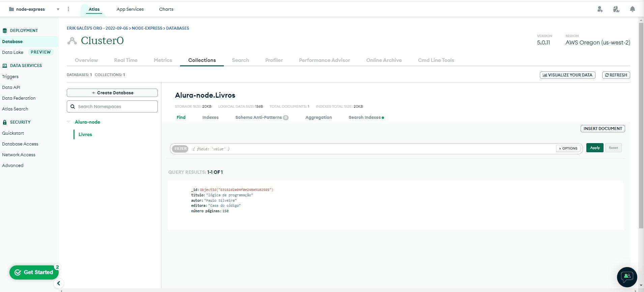Click the Cluster0 cluster icon
This screenshot has width=644, height=292.
point(72,41)
